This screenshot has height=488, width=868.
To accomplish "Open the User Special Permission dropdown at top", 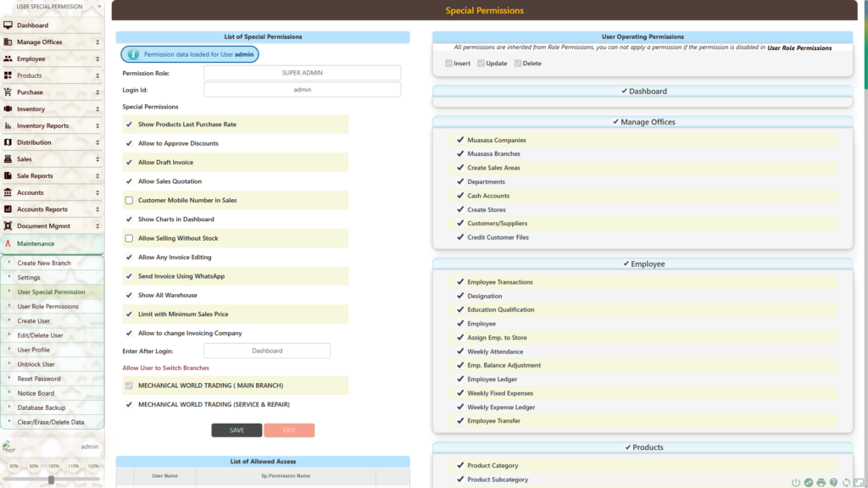I will point(55,7).
